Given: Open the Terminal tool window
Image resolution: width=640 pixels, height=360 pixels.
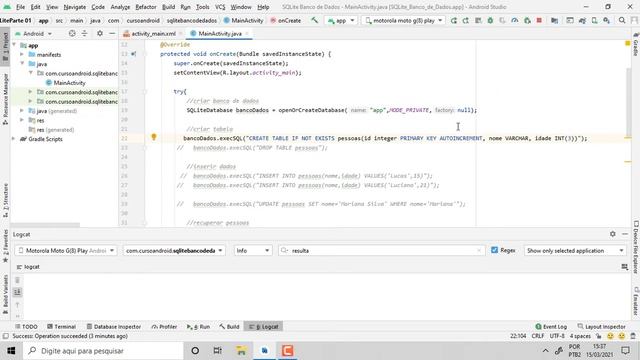Looking at the screenshot, I should 61,327.
